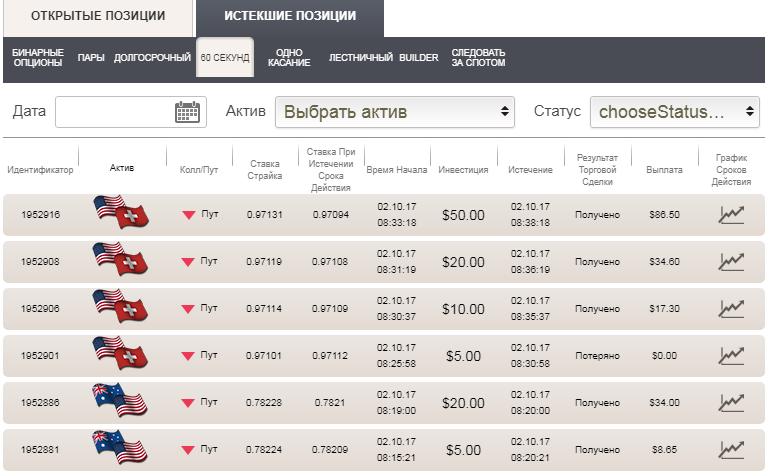The width and height of the screenshot is (767, 472).
Task: Select Бинарные опционы option type
Action: (38, 58)
